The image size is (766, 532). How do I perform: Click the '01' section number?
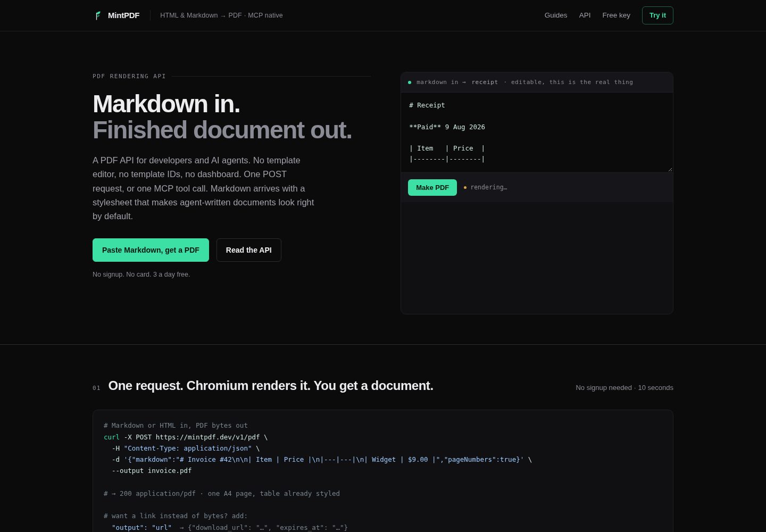click(96, 388)
